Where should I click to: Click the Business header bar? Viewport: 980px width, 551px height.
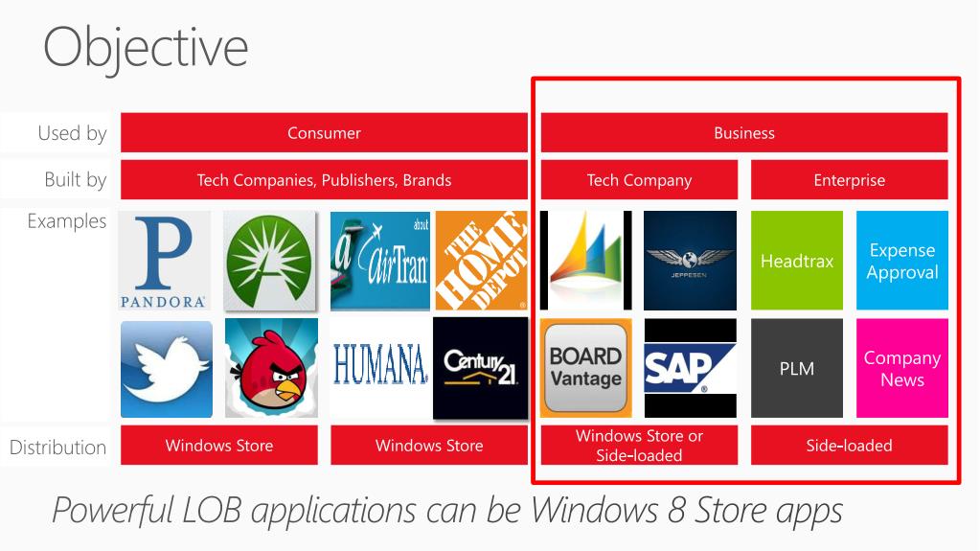[744, 132]
